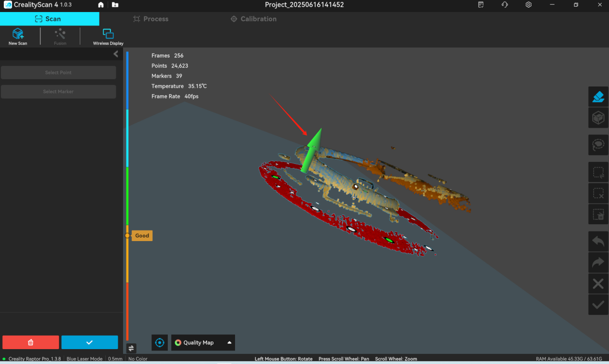Screen dimensions: 609x364
Task: Click the deselect (dashed box with X) icon
Action: [x=598, y=193]
